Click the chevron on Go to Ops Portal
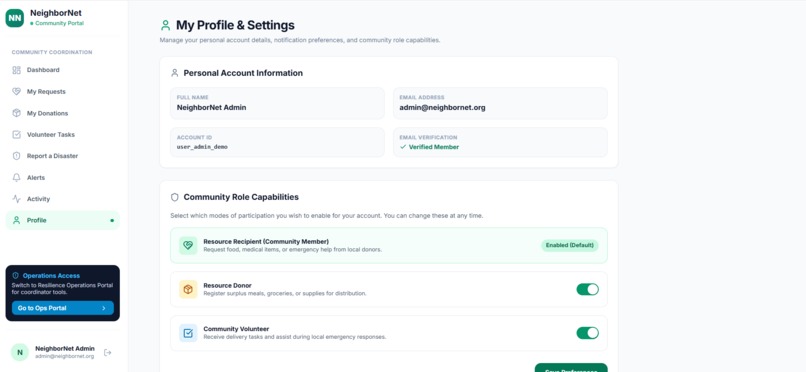Screen dimensions: 806x372 click(104, 308)
